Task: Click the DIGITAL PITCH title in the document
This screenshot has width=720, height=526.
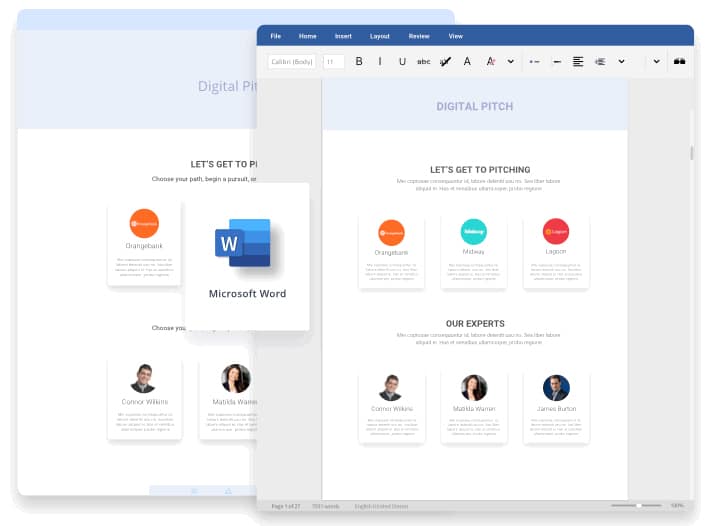Action: pos(474,106)
